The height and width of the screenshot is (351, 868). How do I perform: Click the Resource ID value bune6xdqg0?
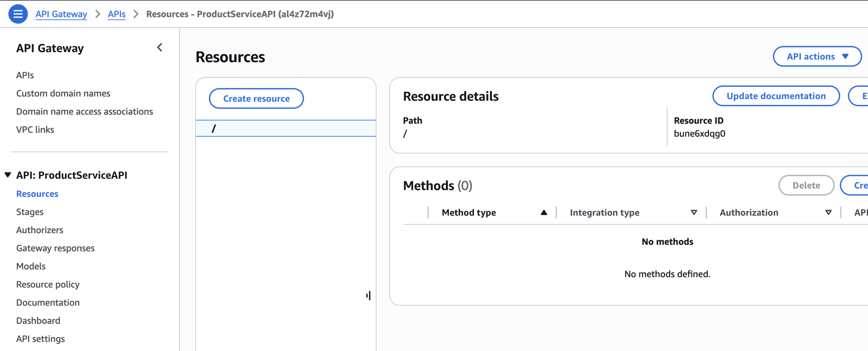(x=699, y=133)
